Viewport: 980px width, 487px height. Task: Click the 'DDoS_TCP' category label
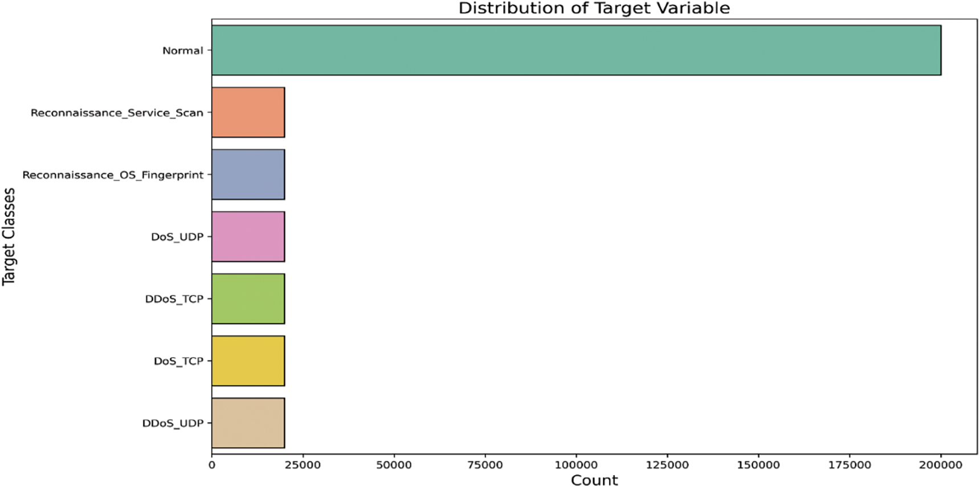pyautogui.click(x=174, y=299)
